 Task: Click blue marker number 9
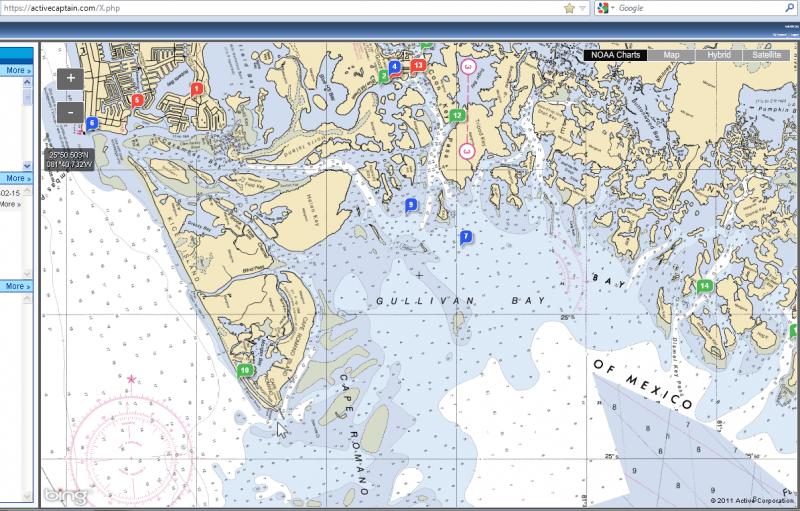410,204
